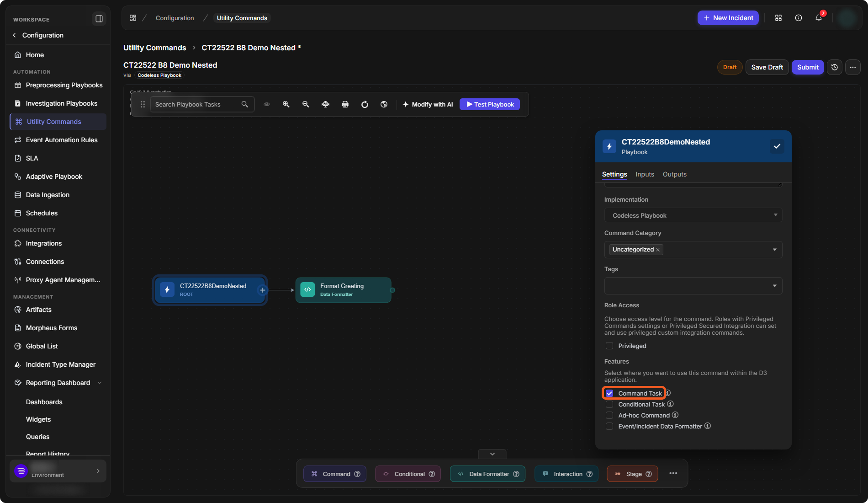Open Investigation Playbooks in sidebar
Viewport: 868px width, 503px height.
pyautogui.click(x=58, y=103)
